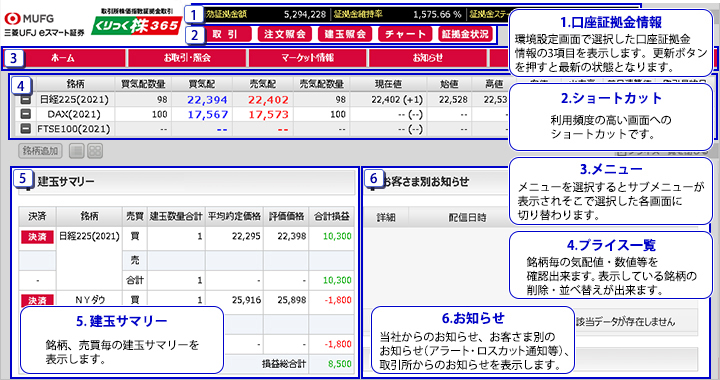Click the 合計損益 column header
720x380 pixels.
(332, 216)
